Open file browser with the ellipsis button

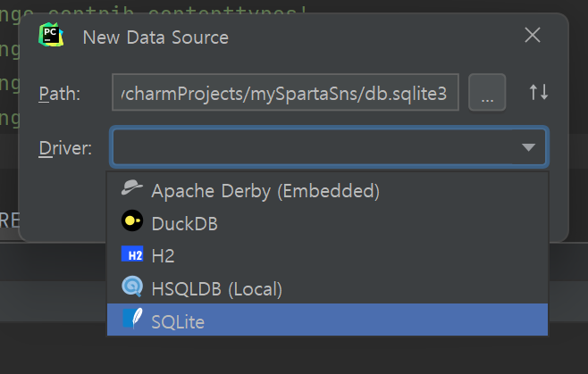point(487,92)
